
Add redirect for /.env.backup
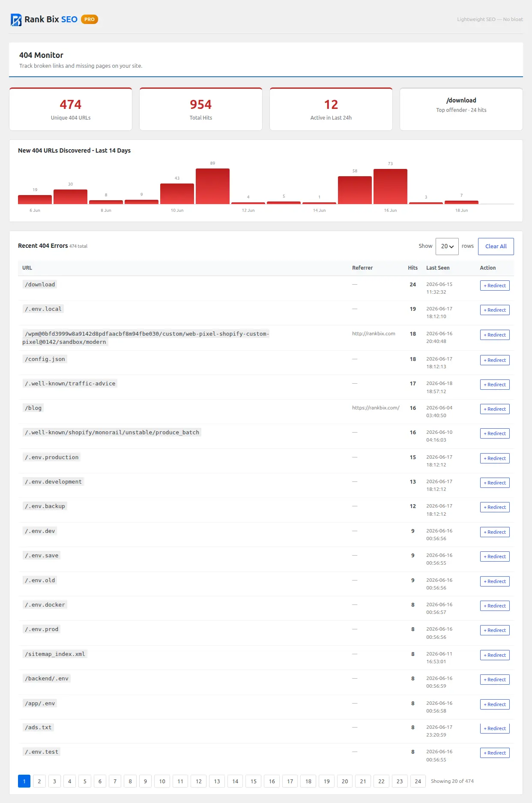point(495,507)
